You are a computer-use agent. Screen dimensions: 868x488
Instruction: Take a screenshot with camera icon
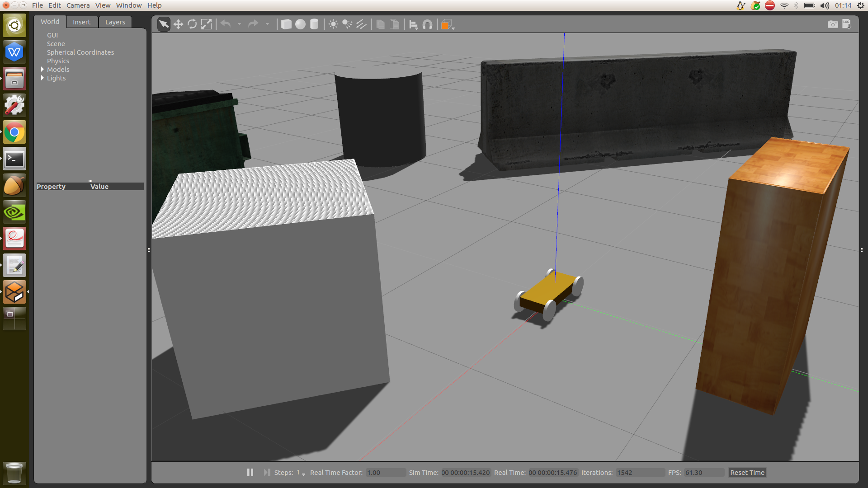coord(832,24)
